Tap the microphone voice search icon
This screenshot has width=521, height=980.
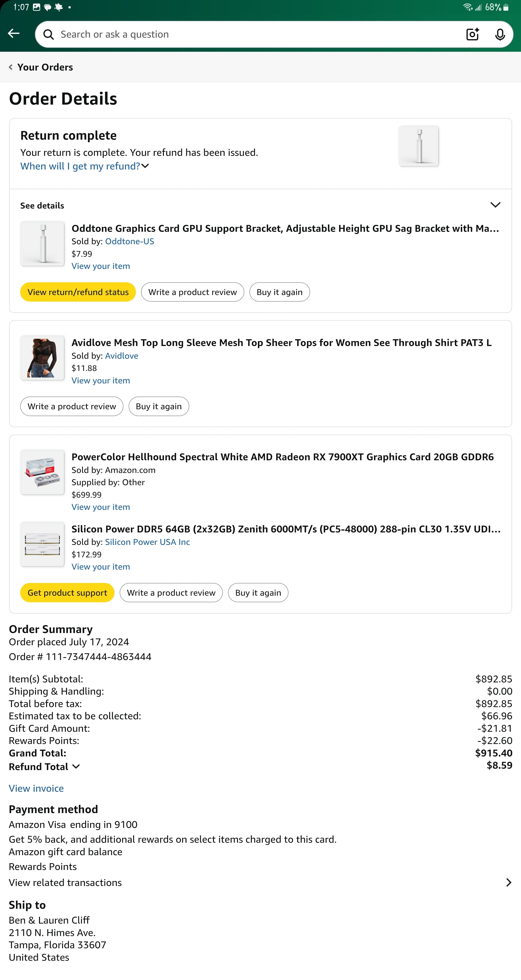point(500,34)
